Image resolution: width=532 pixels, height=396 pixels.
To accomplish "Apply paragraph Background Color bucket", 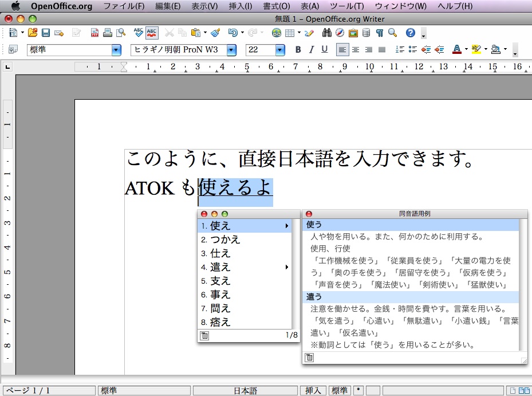I will (496, 50).
